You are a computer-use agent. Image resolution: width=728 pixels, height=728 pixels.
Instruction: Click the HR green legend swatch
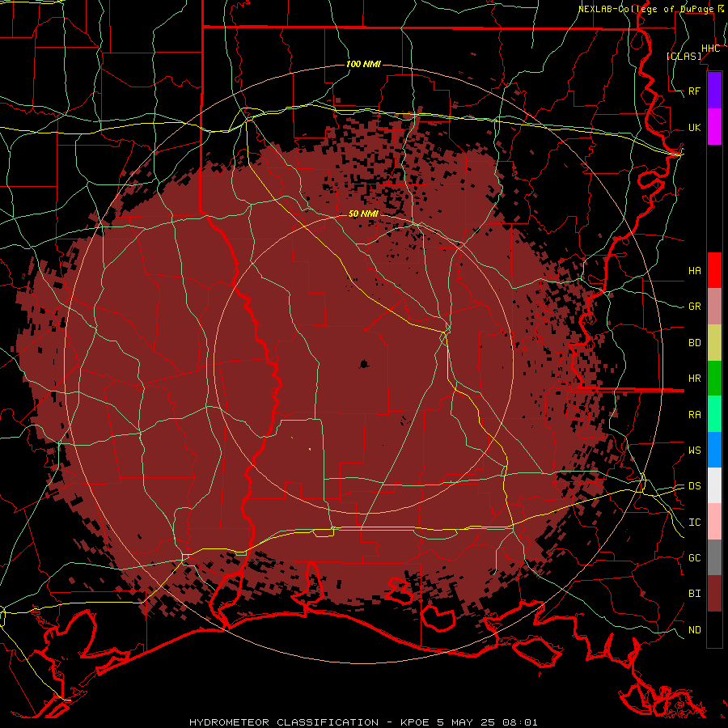tap(714, 379)
